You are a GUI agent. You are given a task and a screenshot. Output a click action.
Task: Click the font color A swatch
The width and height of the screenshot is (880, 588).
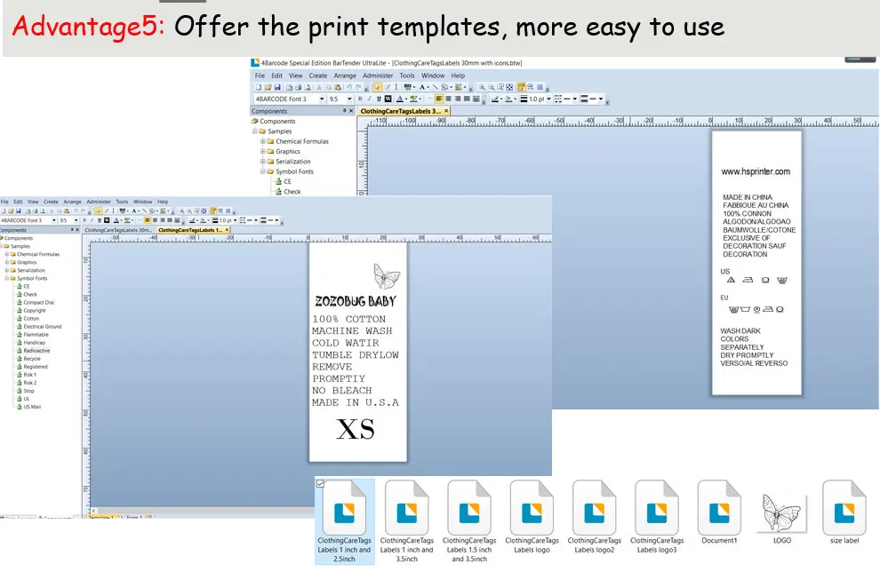[x=400, y=99]
